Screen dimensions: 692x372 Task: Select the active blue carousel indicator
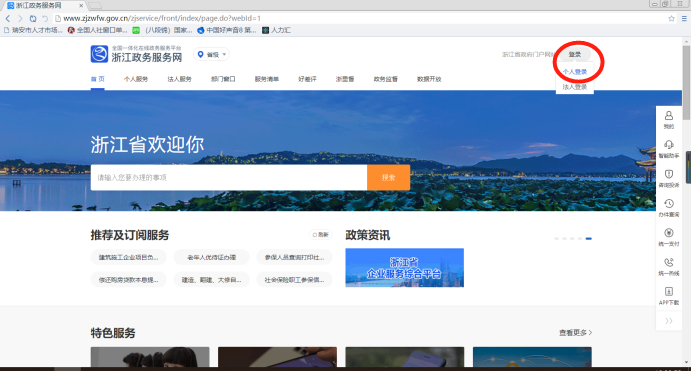tap(588, 238)
